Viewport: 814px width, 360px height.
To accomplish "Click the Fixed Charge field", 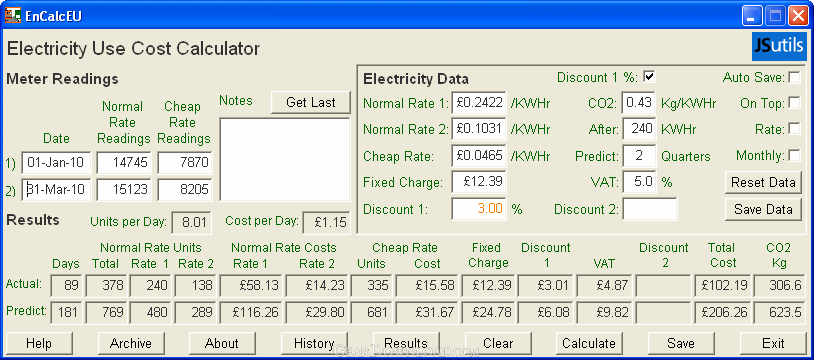I will 479,182.
